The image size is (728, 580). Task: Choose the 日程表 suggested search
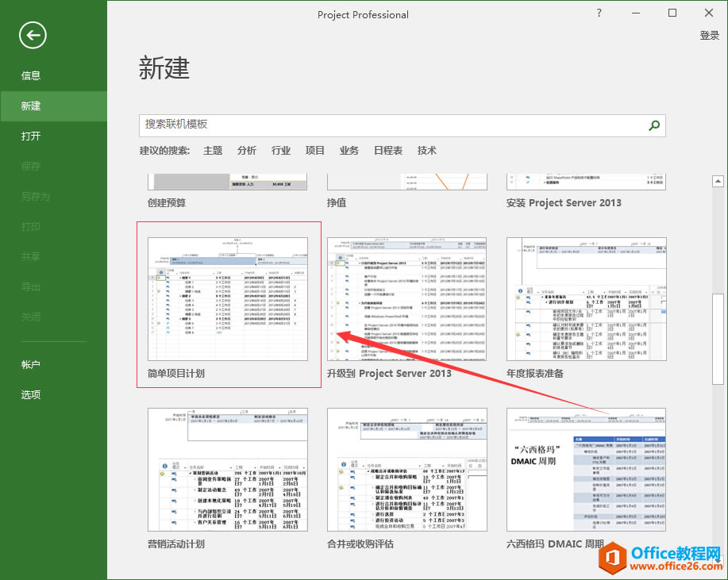click(388, 150)
